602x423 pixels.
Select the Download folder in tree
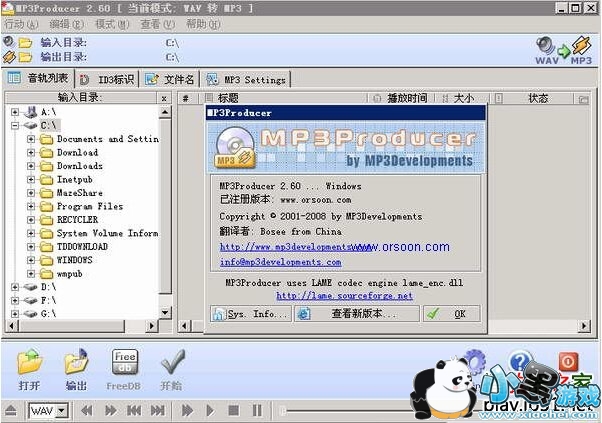77,152
